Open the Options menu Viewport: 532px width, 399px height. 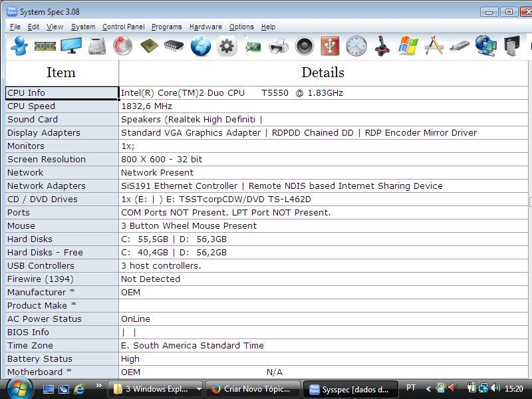[241, 27]
